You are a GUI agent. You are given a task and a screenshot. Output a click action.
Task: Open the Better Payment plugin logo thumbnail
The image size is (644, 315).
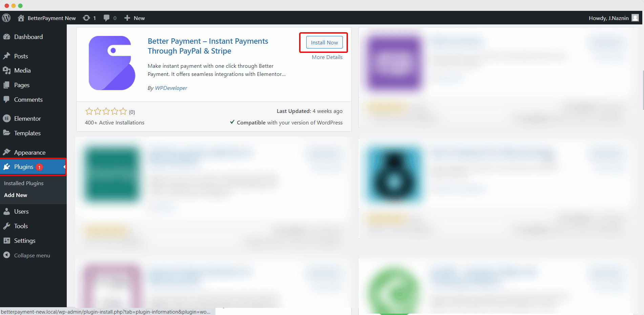coord(112,63)
